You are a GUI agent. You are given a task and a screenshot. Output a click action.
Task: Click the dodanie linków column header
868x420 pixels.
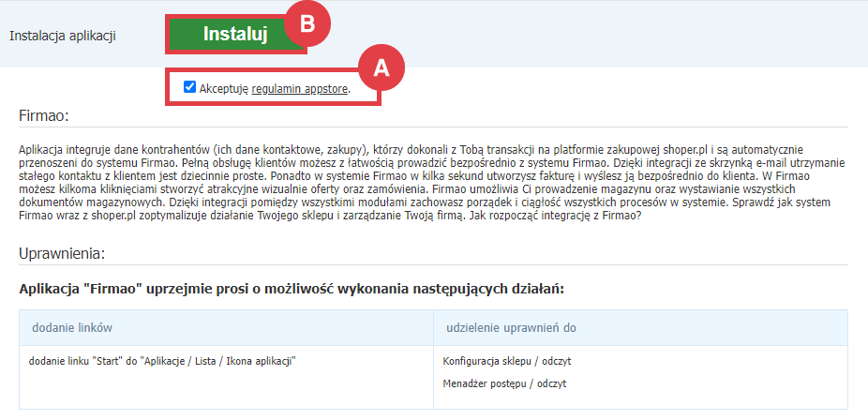click(x=73, y=325)
